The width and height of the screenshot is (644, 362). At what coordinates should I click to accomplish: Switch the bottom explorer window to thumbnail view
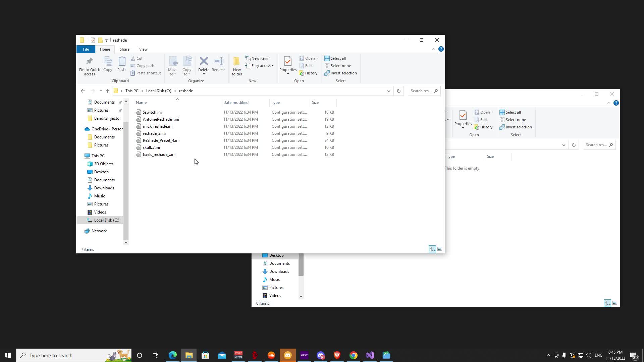pyautogui.click(x=615, y=303)
